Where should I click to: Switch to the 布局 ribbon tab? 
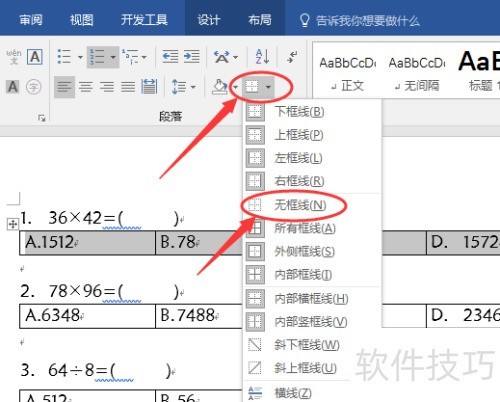(260, 20)
